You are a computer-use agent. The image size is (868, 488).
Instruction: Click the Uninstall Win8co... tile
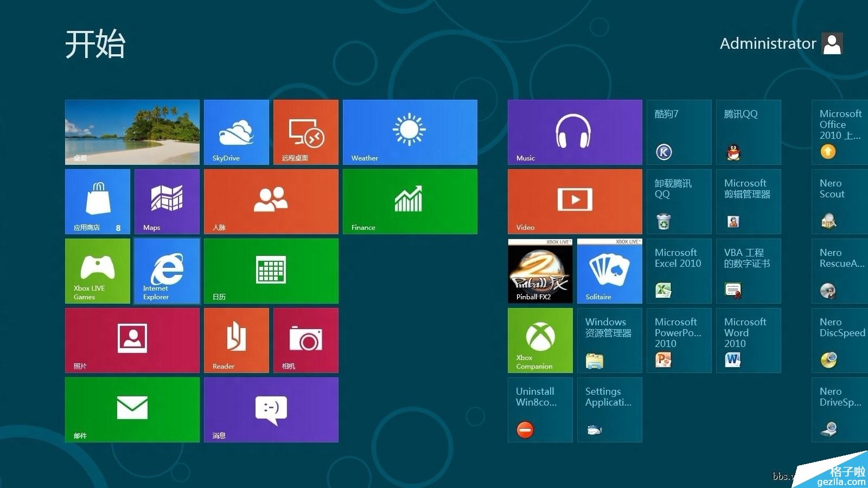(x=540, y=410)
